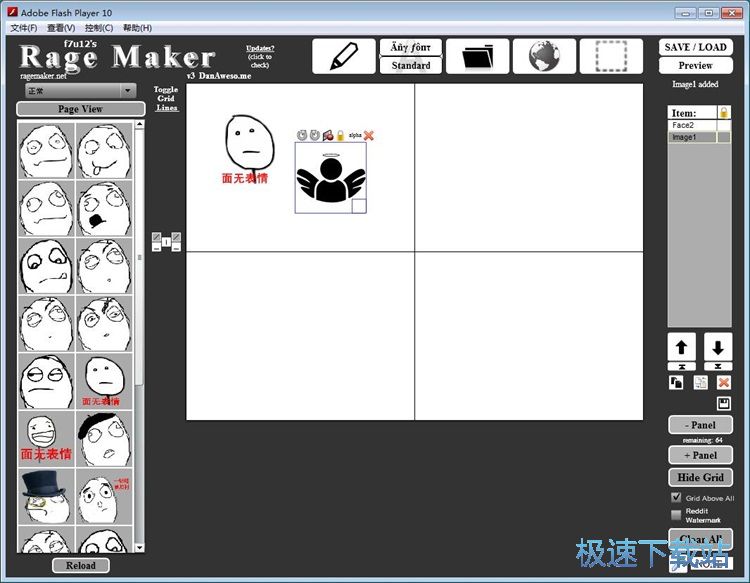The image size is (750, 583).
Task: Pick the laughing face with large red caption
Action: coord(46,439)
